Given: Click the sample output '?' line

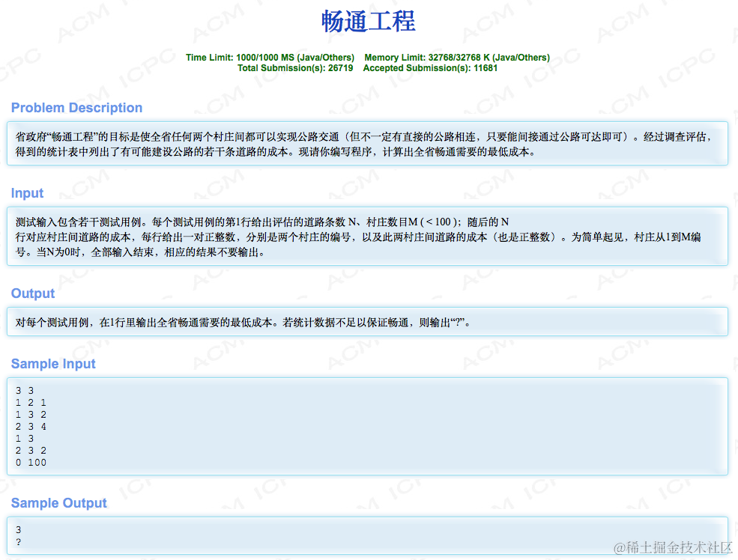Looking at the screenshot, I should pos(18,542).
